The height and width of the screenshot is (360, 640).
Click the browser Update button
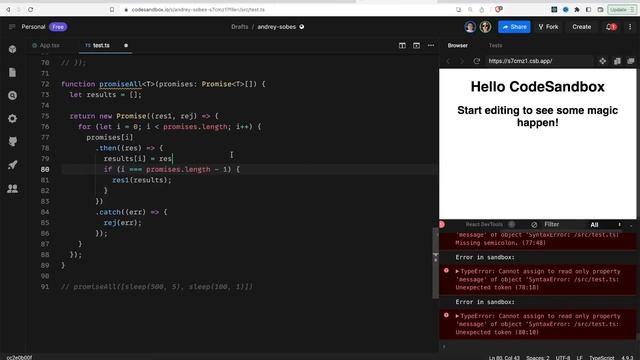(621, 9)
